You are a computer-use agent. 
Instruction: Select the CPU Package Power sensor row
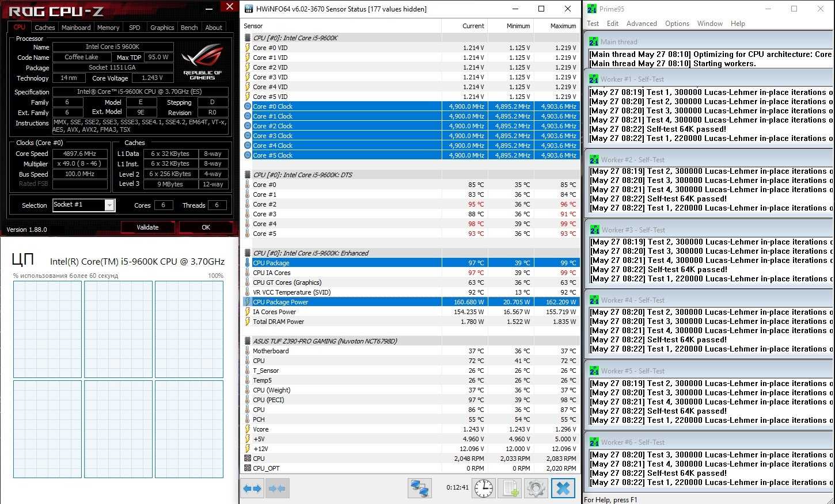pyautogui.click(x=346, y=302)
